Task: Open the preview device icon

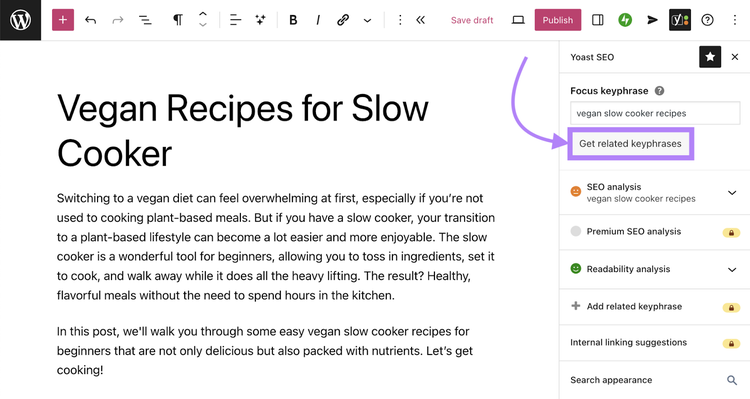Action: coord(518,20)
